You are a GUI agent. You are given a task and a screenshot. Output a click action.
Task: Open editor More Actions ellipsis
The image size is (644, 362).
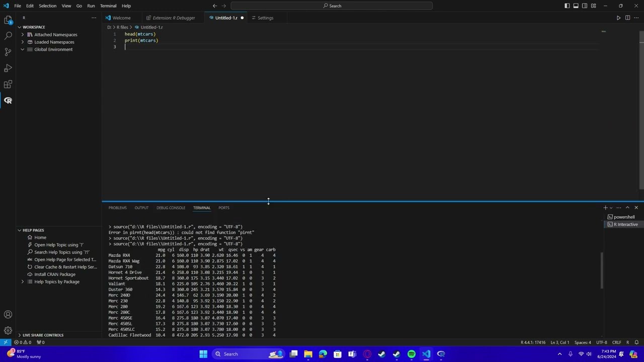pos(636,18)
